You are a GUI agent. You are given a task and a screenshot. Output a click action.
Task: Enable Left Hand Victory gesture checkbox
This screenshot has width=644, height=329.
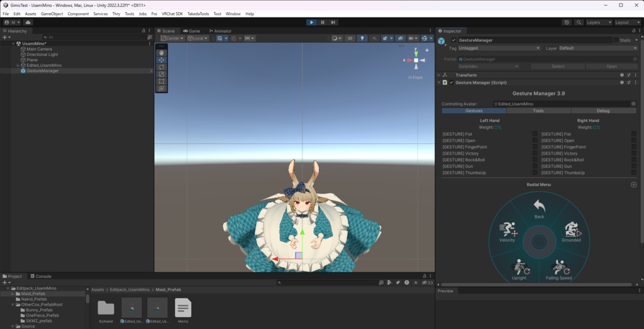point(535,153)
